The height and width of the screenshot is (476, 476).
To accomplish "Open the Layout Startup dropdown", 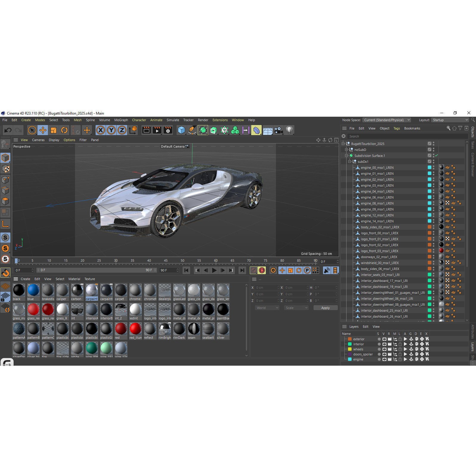I will [x=450, y=120].
